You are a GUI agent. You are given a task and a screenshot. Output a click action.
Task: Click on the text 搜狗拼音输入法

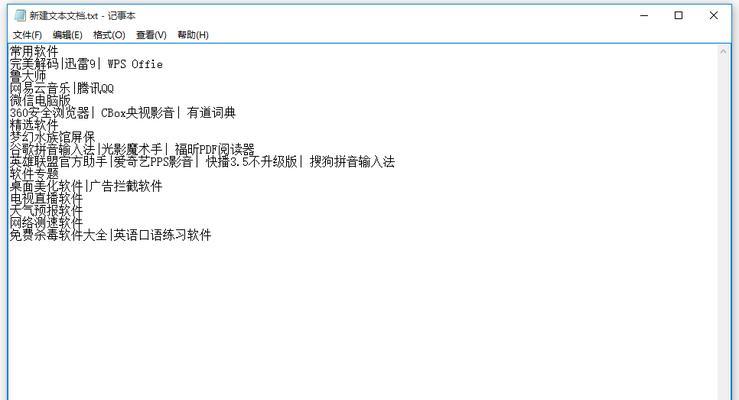[352, 162]
